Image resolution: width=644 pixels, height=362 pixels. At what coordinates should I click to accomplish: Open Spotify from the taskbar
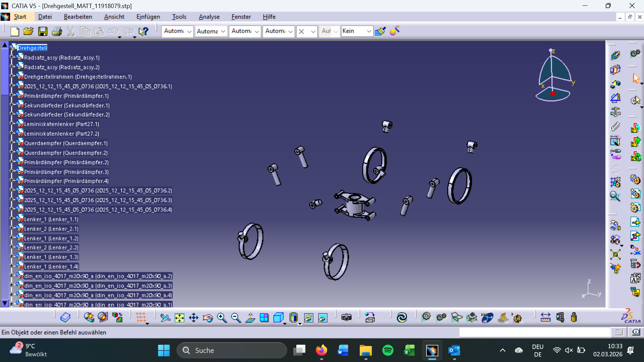point(388,350)
